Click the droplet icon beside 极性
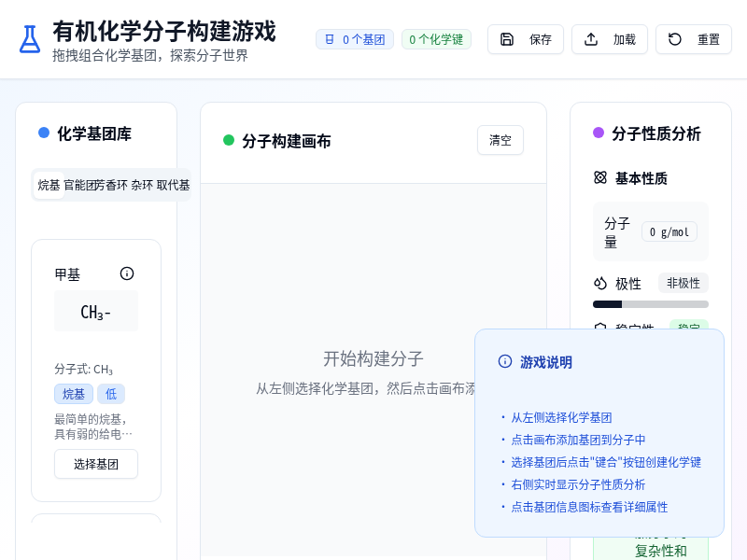The width and height of the screenshot is (747, 560). (600, 284)
